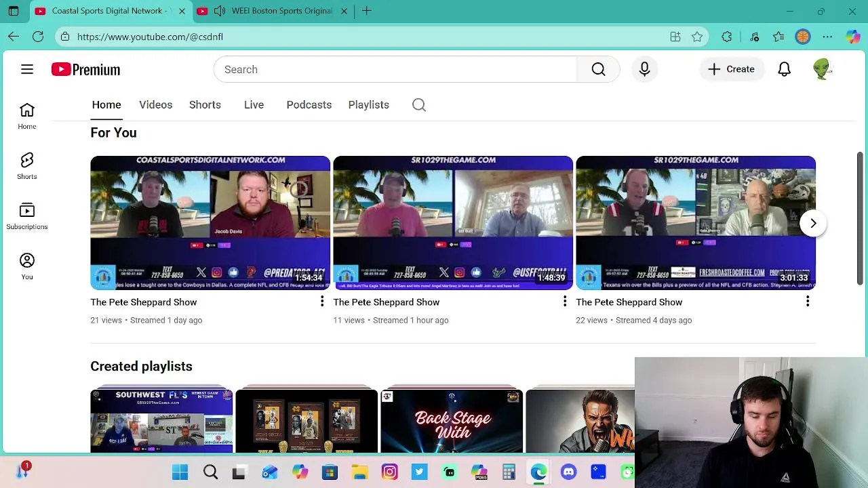Viewport: 868px width, 488px height.
Task: Refresh the page
Action: pyautogui.click(x=38, y=37)
